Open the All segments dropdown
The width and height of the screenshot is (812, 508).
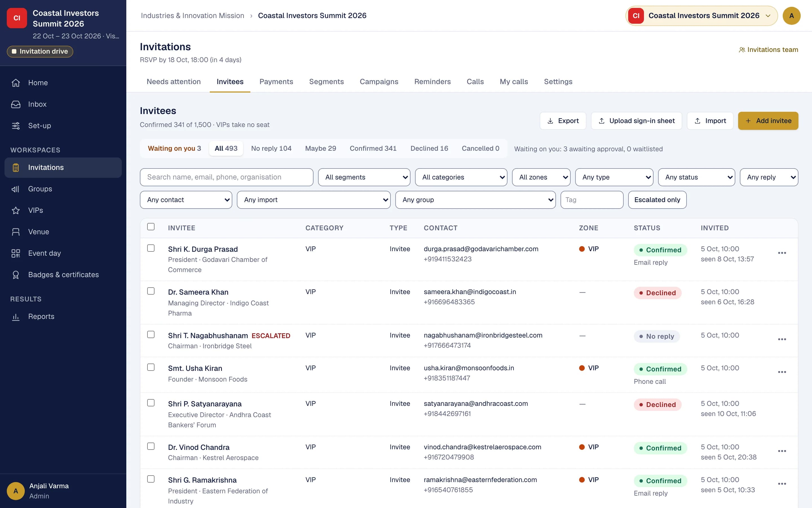tap(364, 177)
